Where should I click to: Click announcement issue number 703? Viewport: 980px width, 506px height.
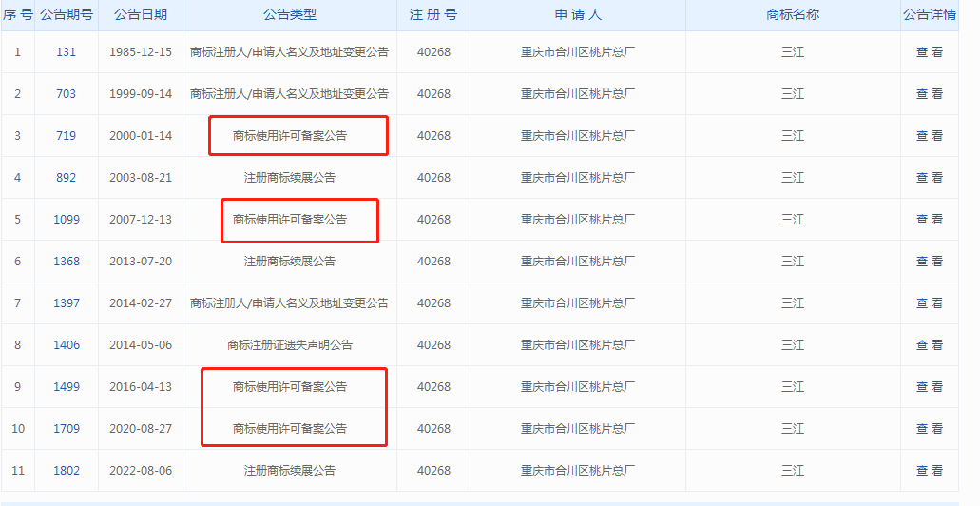click(67, 94)
